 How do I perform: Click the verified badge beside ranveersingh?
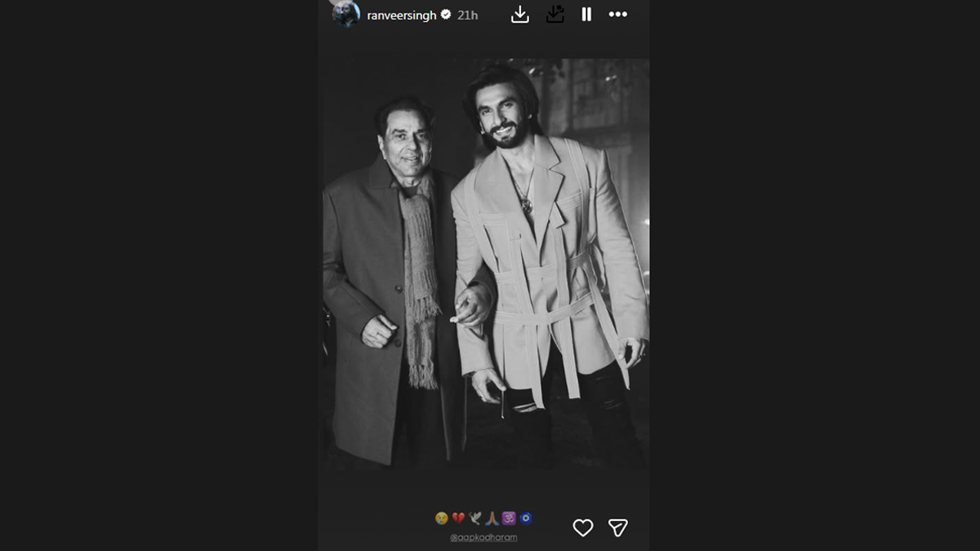(446, 15)
